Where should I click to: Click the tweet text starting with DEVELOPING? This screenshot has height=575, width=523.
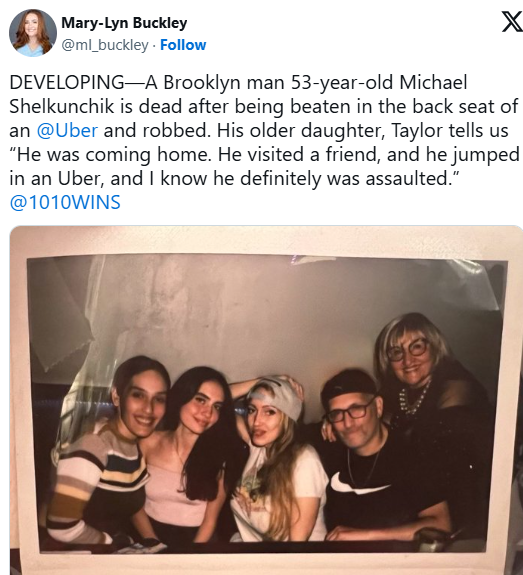click(264, 142)
